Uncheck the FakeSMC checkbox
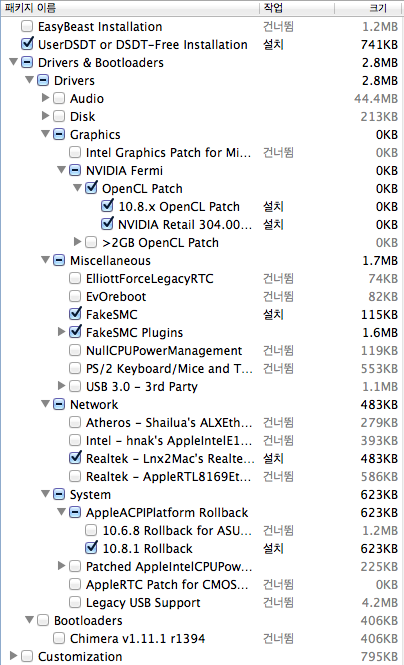The image size is (404, 665). 75,314
